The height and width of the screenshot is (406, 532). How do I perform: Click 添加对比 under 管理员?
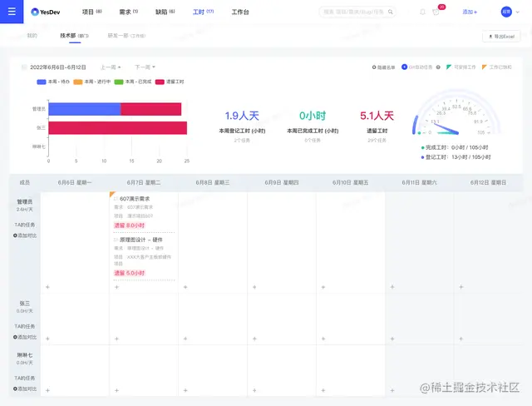click(x=25, y=235)
